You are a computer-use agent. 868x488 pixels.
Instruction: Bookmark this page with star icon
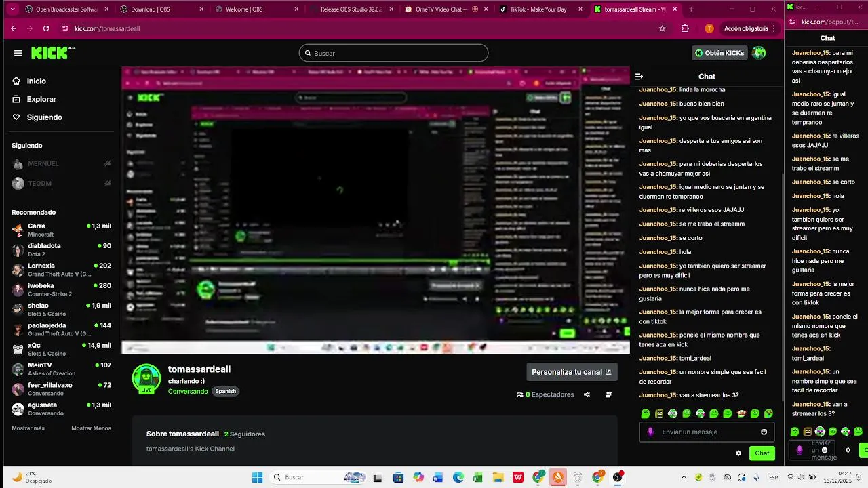click(663, 28)
